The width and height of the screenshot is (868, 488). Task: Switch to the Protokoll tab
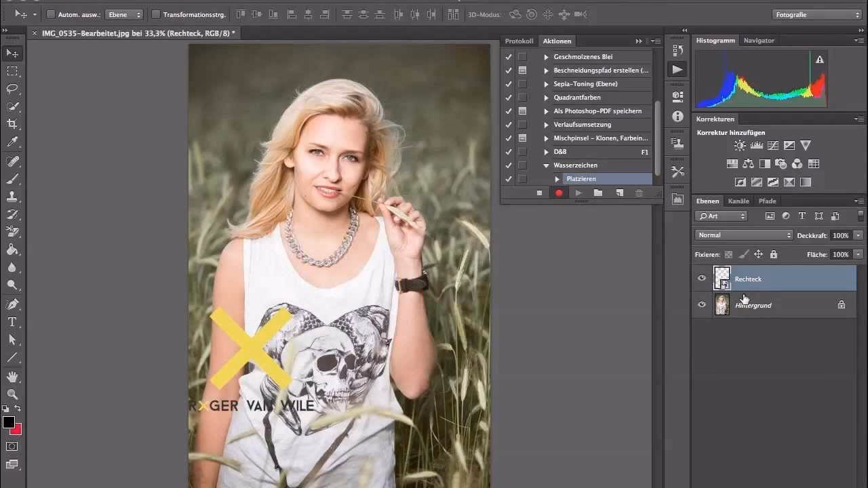point(519,41)
